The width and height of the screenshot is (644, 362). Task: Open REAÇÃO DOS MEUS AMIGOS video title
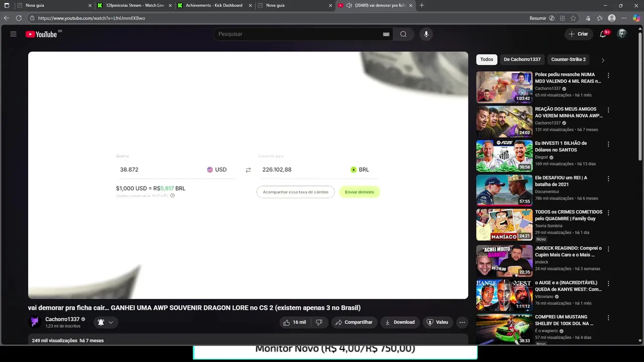point(569,112)
